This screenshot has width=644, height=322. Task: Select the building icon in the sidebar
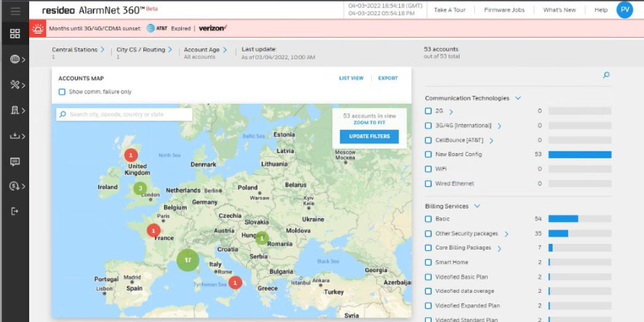coord(14,110)
